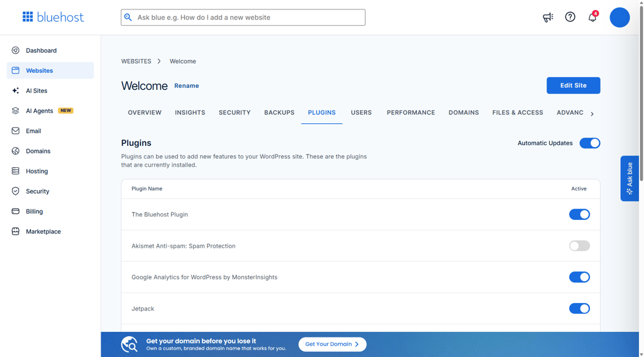The image size is (644, 357).
Task: Click the Hosting server icon
Action: tap(16, 171)
